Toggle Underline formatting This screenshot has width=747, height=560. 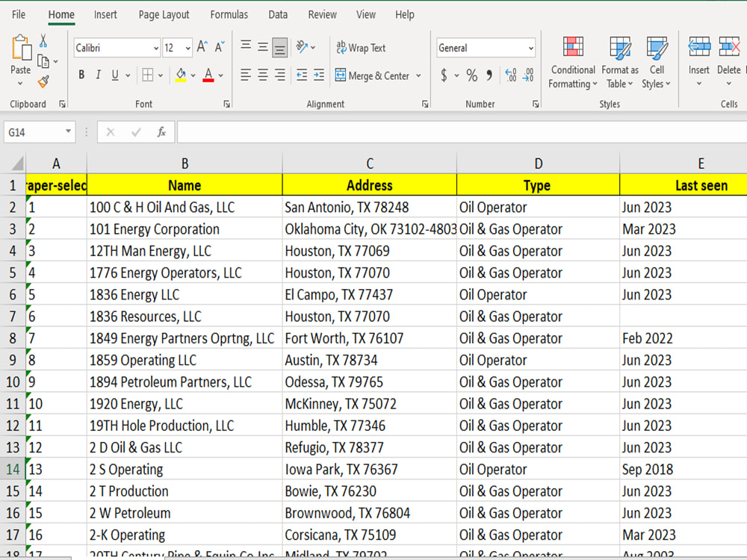pyautogui.click(x=115, y=75)
